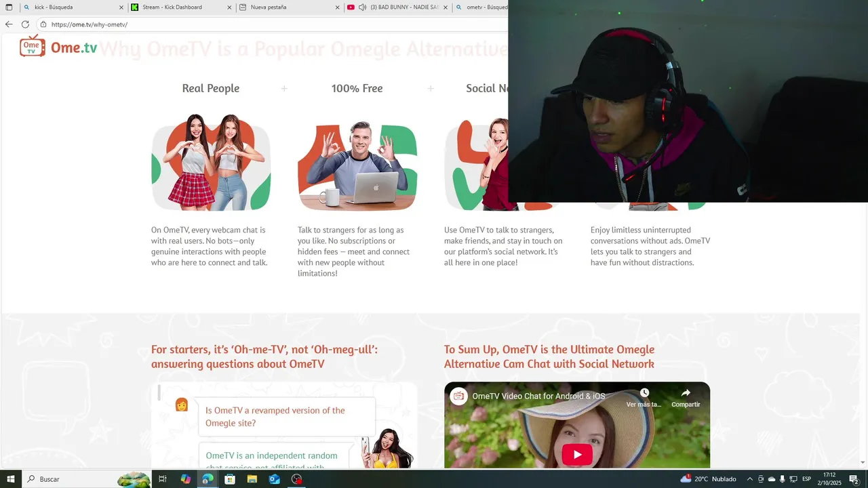Close the 'Stream - Kick Dashboard' tab
Screen dimensions: 868x488
[x=229, y=7]
